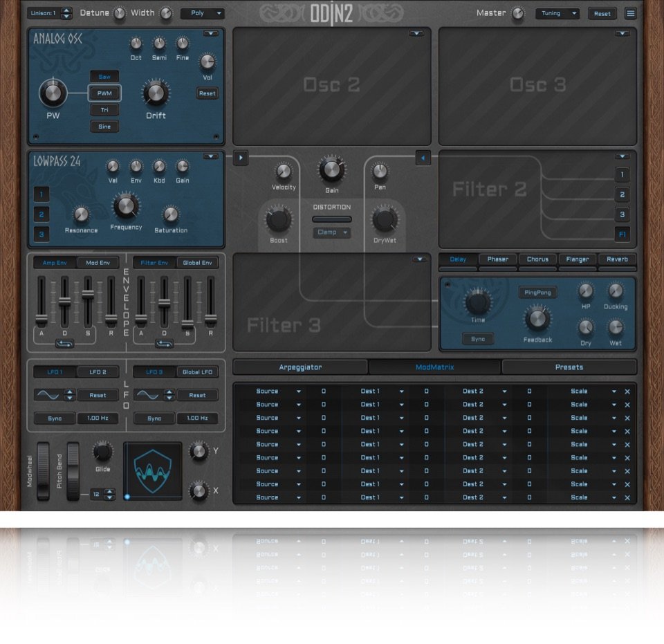Click the Filter Env Decay slider

point(164,302)
